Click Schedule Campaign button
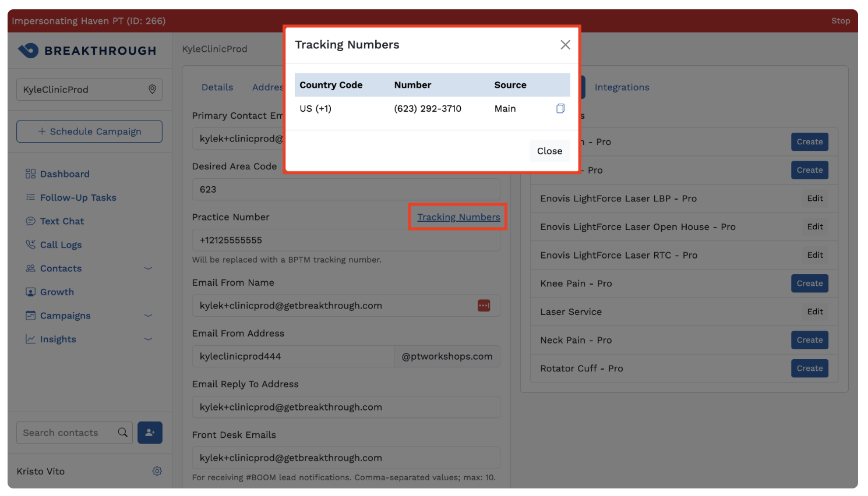The width and height of the screenshot is (868, 496). [89, 132]
